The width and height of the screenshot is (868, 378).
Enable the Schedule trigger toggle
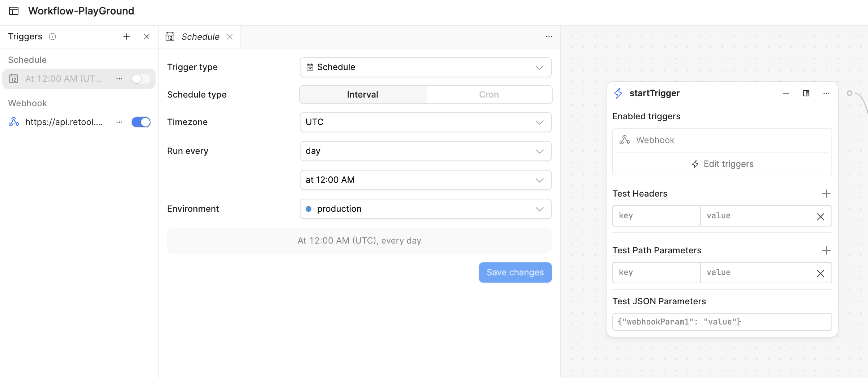coord(141,79)
